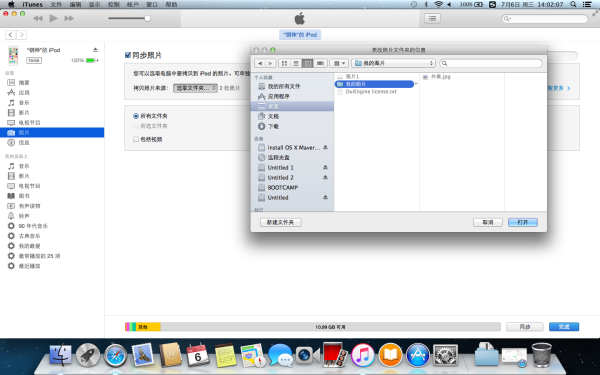
Task: Open the 我的图片 folder path popup
Action: tap(393, 63)
